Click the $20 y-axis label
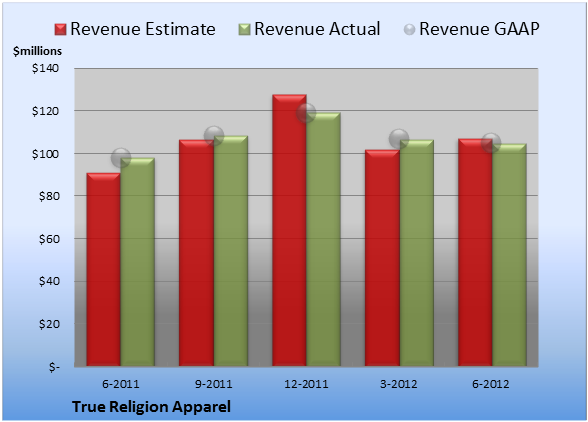The width and height of the screenshot is (588, 422). (49, 324)
